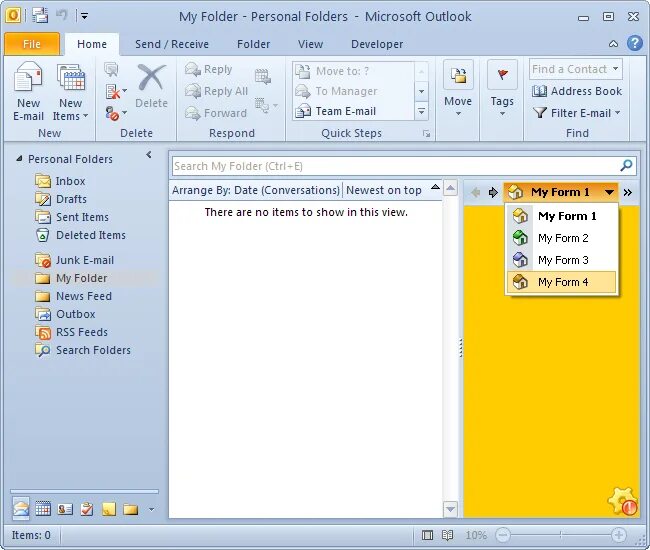Click the Ignore conversation icon

111,69
